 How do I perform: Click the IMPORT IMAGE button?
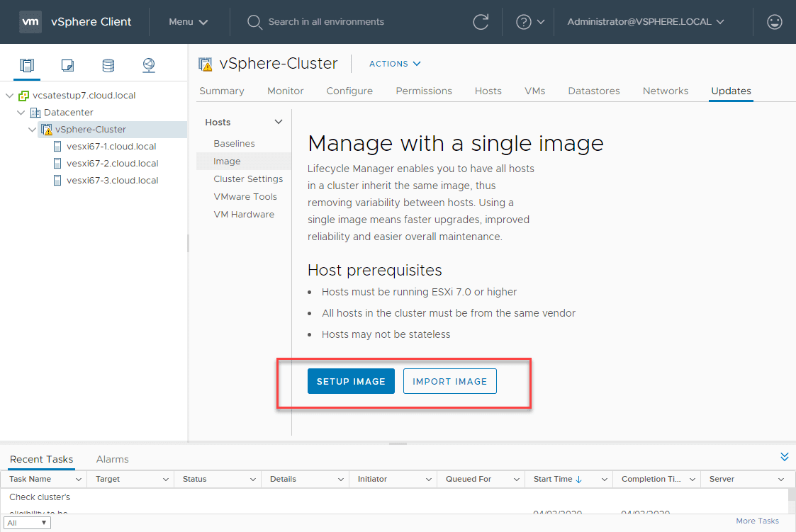tap(450, 381)
